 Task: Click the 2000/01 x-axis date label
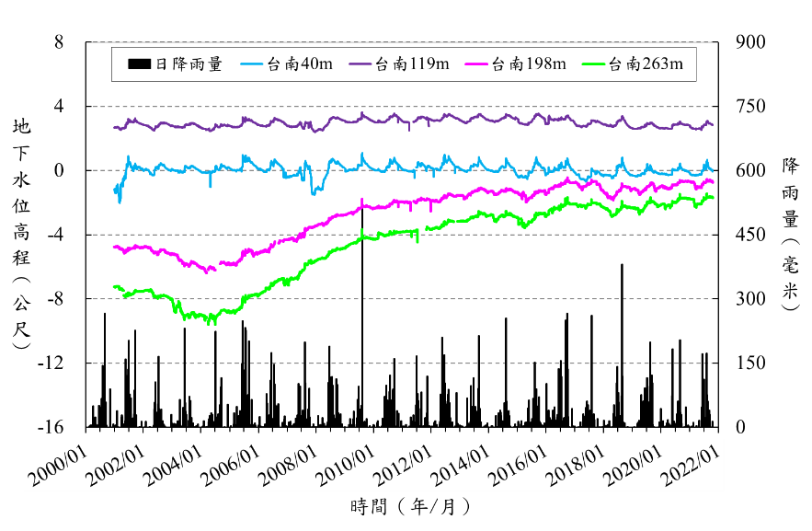[57, 464]
